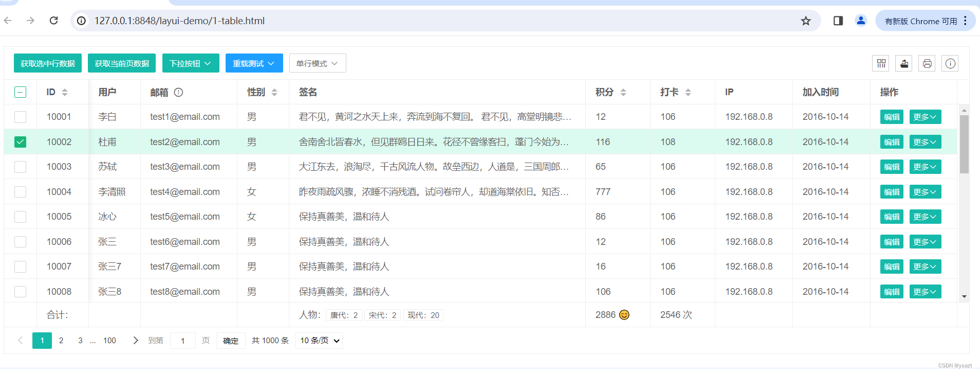Click 编辑 for row 10007
This screenshot has width=980, height=373.
[x=892, y=267]
